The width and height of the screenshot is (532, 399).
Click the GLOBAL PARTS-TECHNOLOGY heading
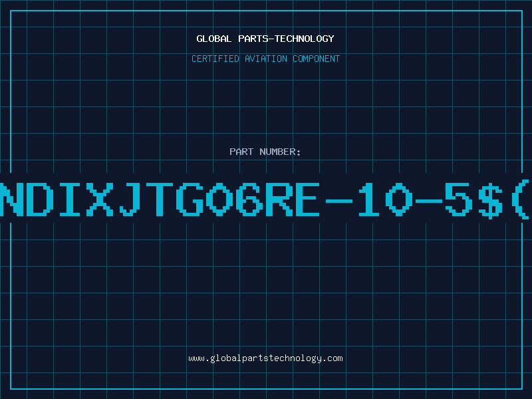coord(265,39)
